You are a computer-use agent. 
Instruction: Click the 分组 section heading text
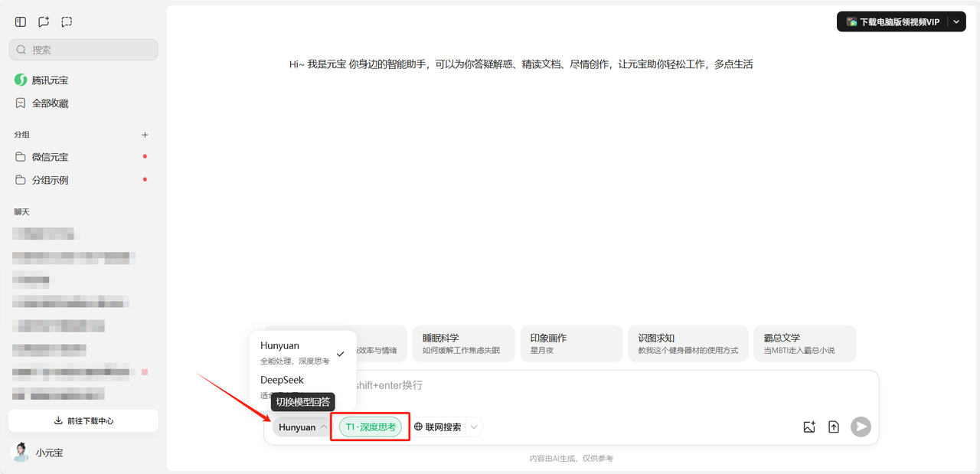click(x=21, y=135)
